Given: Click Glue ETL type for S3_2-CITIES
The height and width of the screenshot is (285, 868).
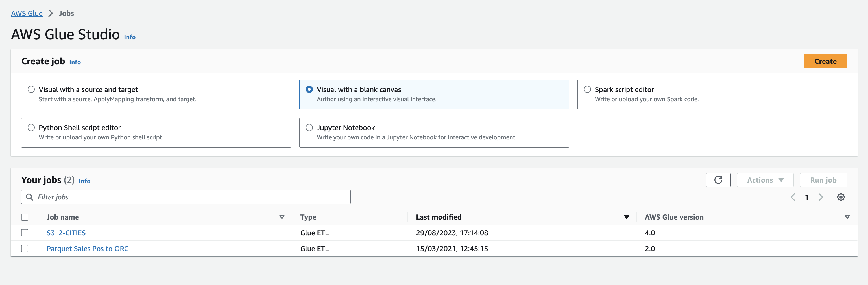Looking at the screenshot, I should pyautogui.click(x=314, y=233).
